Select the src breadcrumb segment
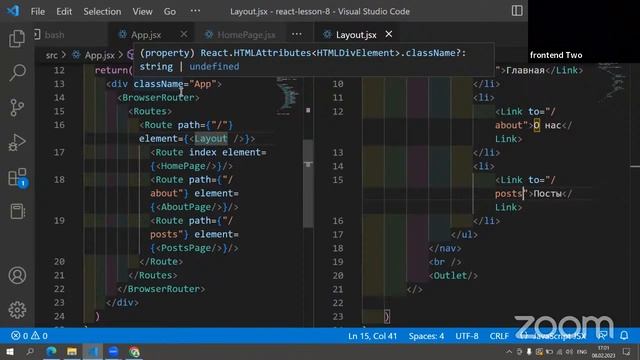This screenshot has height=360, width=640. pos(51,55)
